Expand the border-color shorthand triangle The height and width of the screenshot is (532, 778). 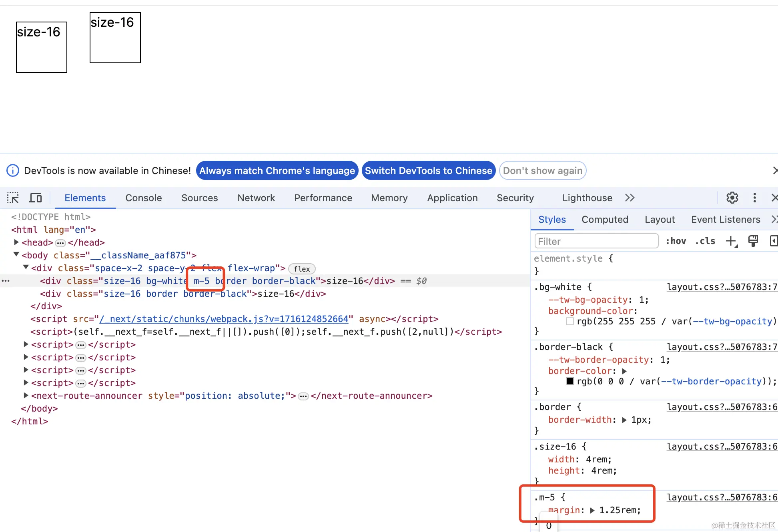pyautogui.click(x=624, y=371)
